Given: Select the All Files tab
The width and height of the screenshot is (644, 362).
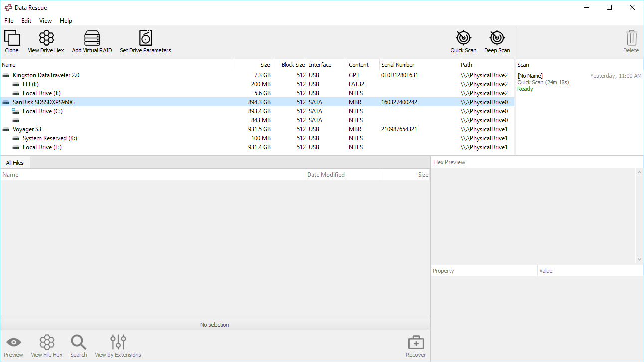Looking at the screenshot, I should pos(15,163).
